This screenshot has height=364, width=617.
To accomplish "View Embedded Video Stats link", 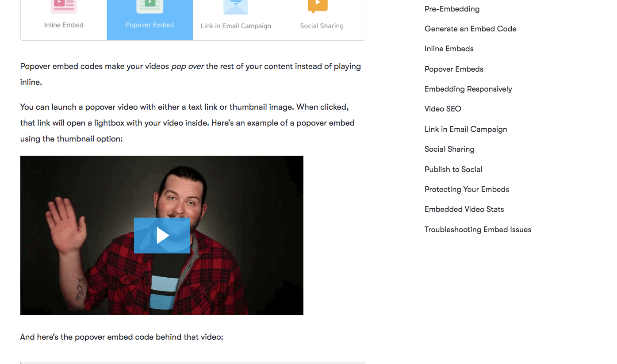I will click(x=464, y=209).
